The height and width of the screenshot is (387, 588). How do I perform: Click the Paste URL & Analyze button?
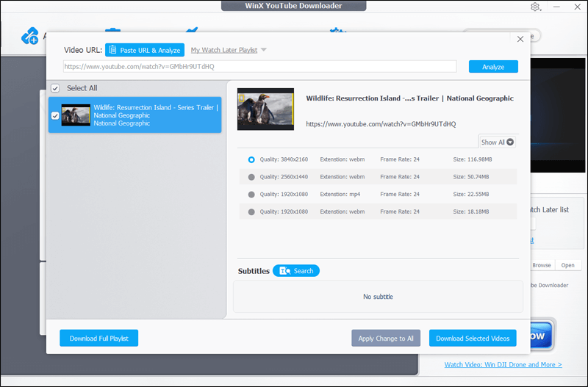[x=144, y=50]
